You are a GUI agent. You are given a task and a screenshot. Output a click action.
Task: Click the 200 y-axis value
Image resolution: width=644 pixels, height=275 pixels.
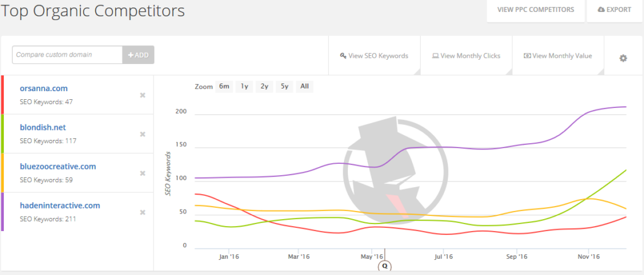point(180,112)
